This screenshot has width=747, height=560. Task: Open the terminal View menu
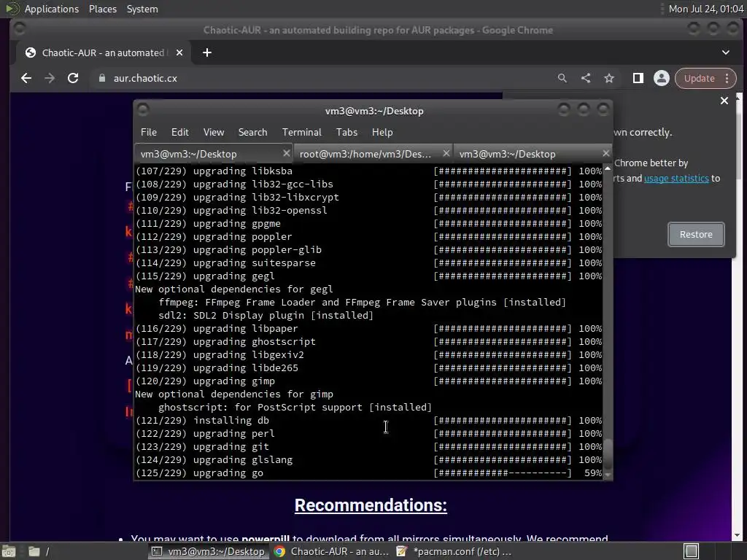(x=214, y=132)
